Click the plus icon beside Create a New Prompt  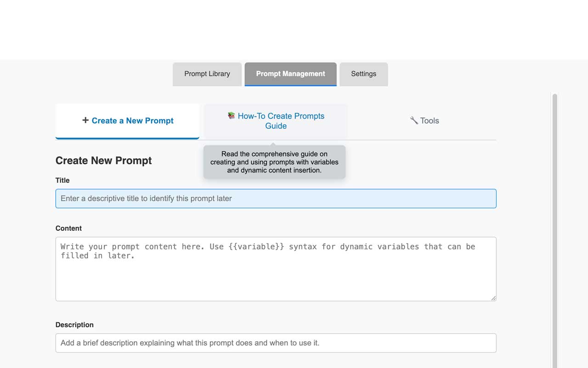pyautogui.click(x=85, y=120)
